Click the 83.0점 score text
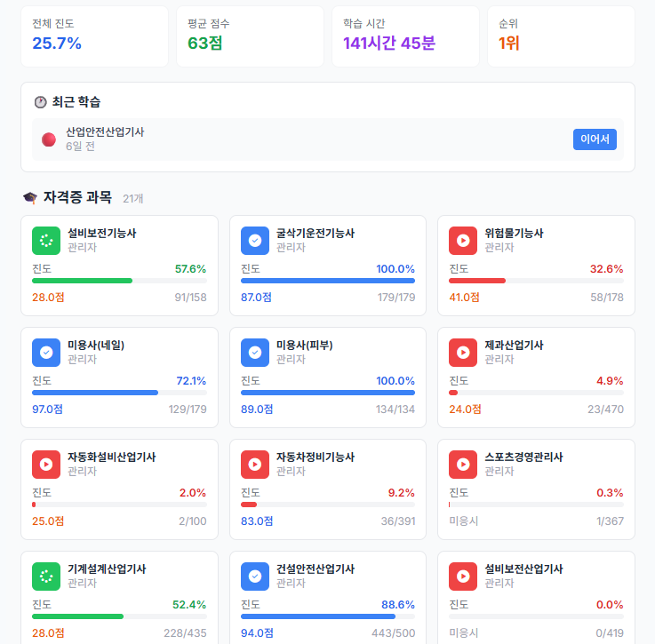The image size is (655, 644). click(x=257, y=521)
